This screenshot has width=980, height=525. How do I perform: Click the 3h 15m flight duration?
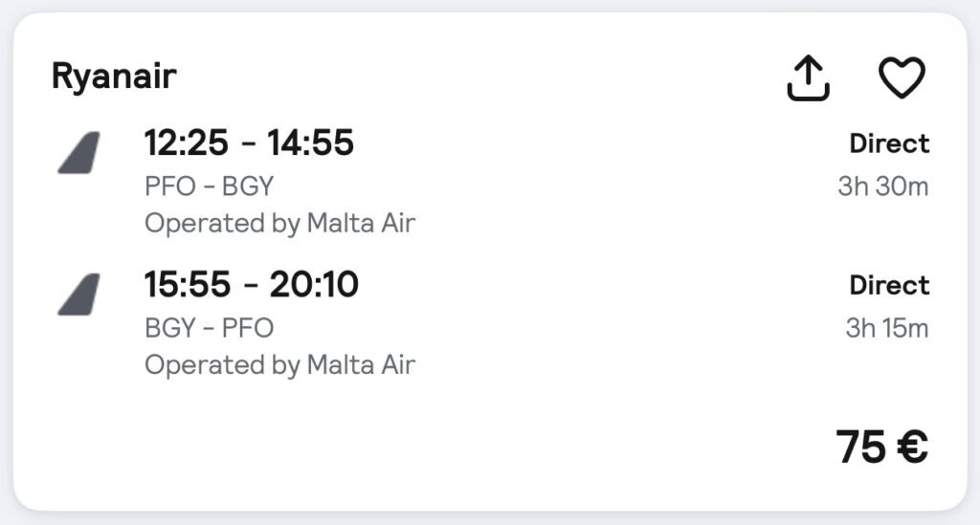coord(886,328)
